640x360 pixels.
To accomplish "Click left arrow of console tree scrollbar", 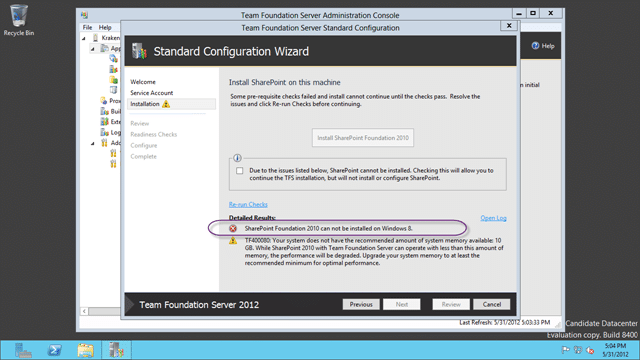I will 84,311.
